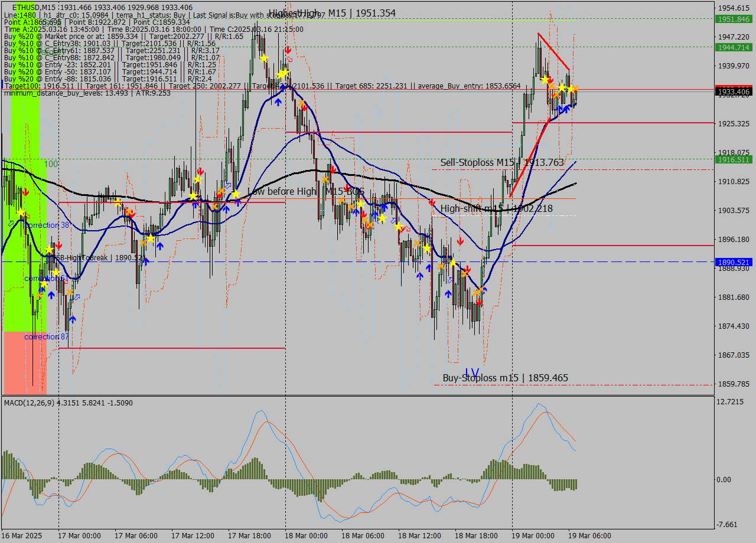Image resolution: width=756 pixels, height=543 pixels.
Task: Click the correction 87 text label
Action: (45, 336)
